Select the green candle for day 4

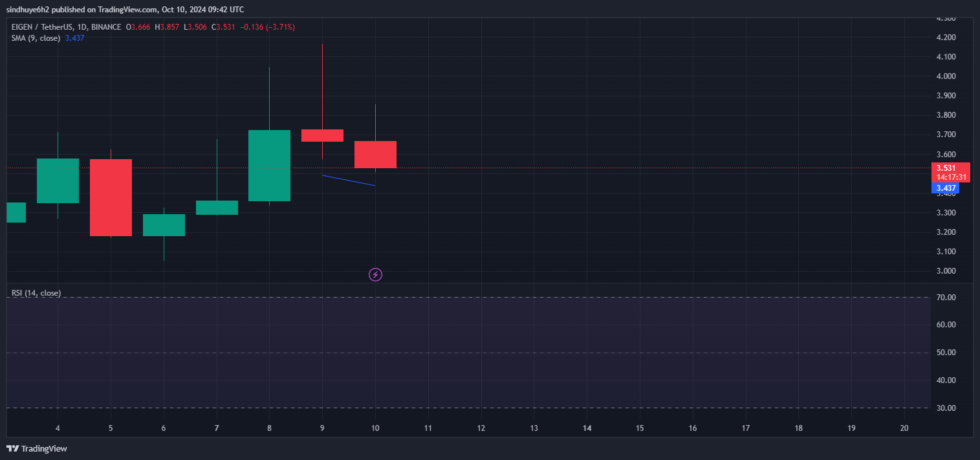coord(58,181)
